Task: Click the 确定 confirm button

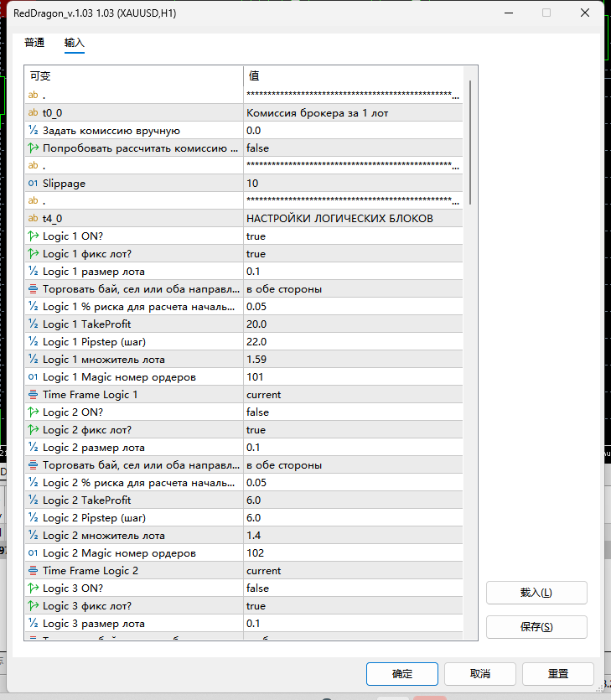Action: [x=402, y=674]
